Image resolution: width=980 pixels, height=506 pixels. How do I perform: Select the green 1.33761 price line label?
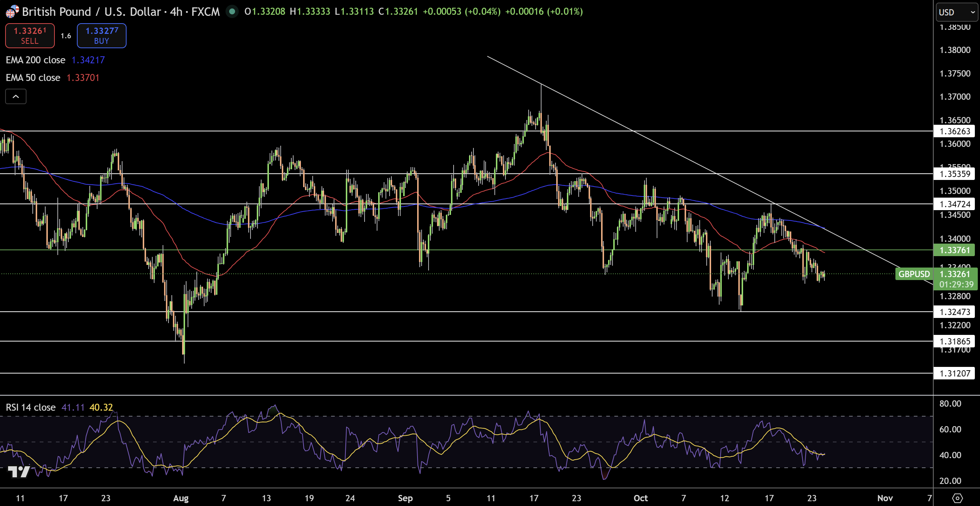click(x=955, y=250)
